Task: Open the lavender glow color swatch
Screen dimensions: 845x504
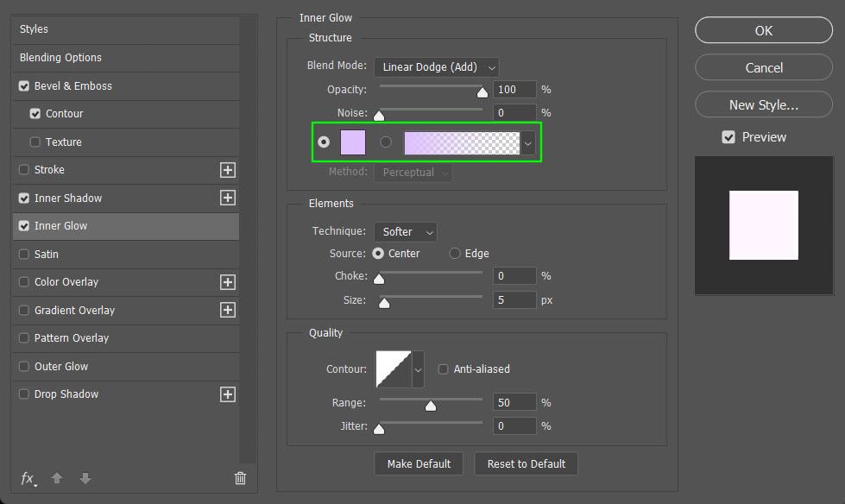Action: (x=353, y=142)
